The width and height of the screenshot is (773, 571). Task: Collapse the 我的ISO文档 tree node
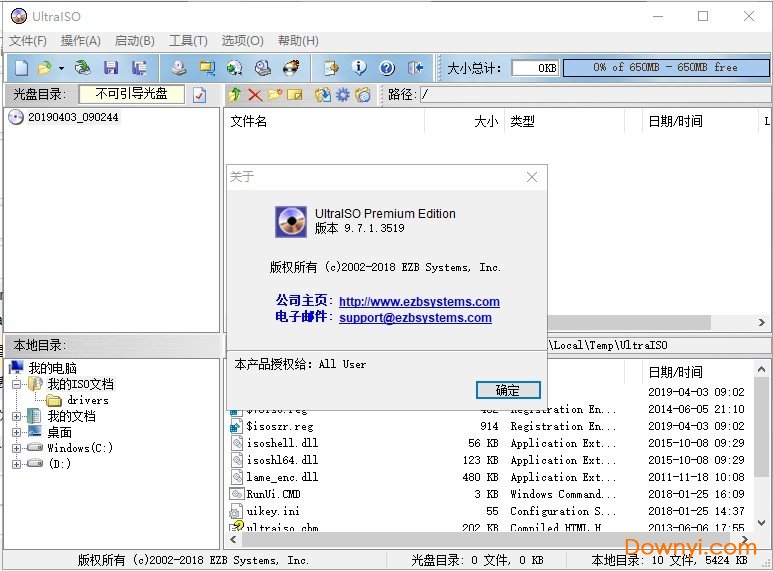pos(16,384)
